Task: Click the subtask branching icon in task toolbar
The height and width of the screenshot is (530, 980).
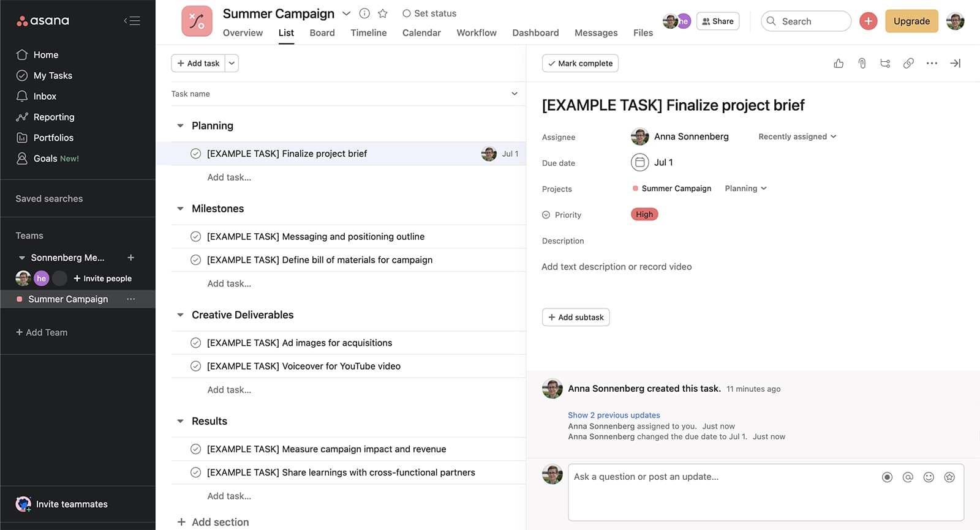Action: pos(885,63)
